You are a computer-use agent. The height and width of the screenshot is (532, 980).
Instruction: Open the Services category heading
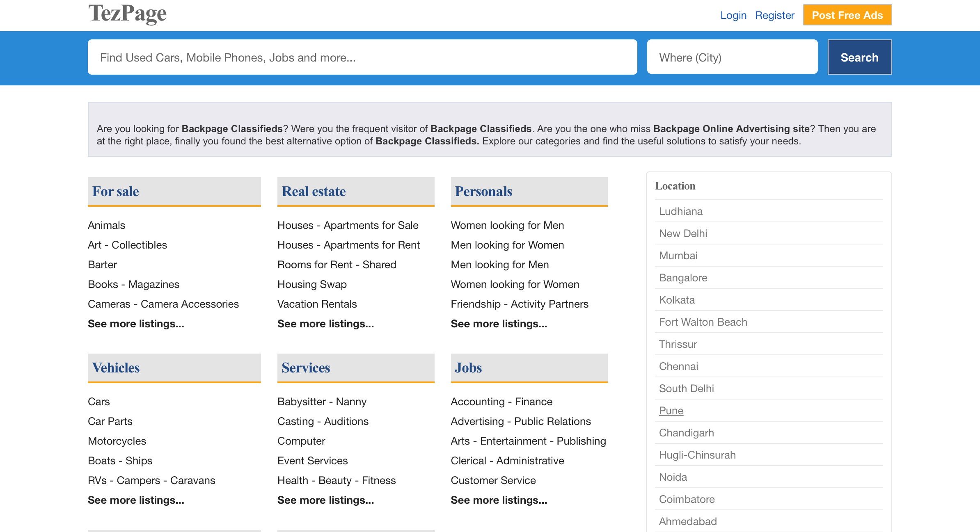(x=306, y=368)
